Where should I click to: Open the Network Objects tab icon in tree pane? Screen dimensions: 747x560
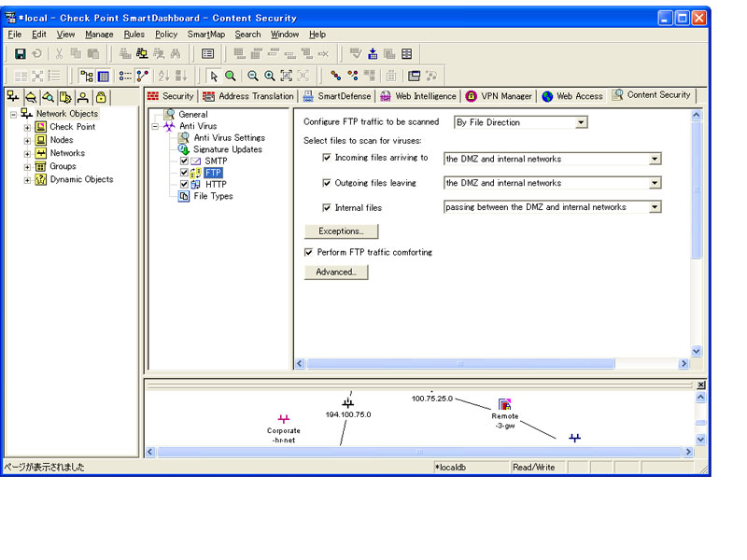point(13,97)
